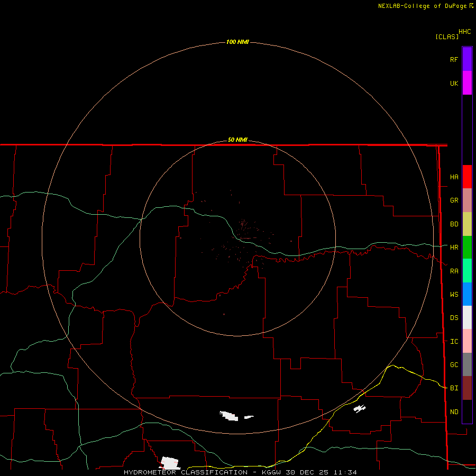Click the IC legend label

(454, 342)
